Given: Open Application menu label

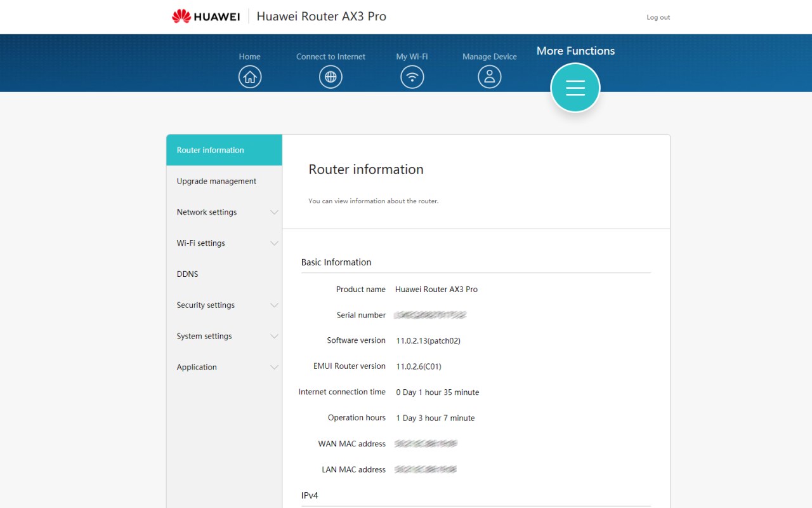Looking at the screenshot, I should click(x=197, y=367).
